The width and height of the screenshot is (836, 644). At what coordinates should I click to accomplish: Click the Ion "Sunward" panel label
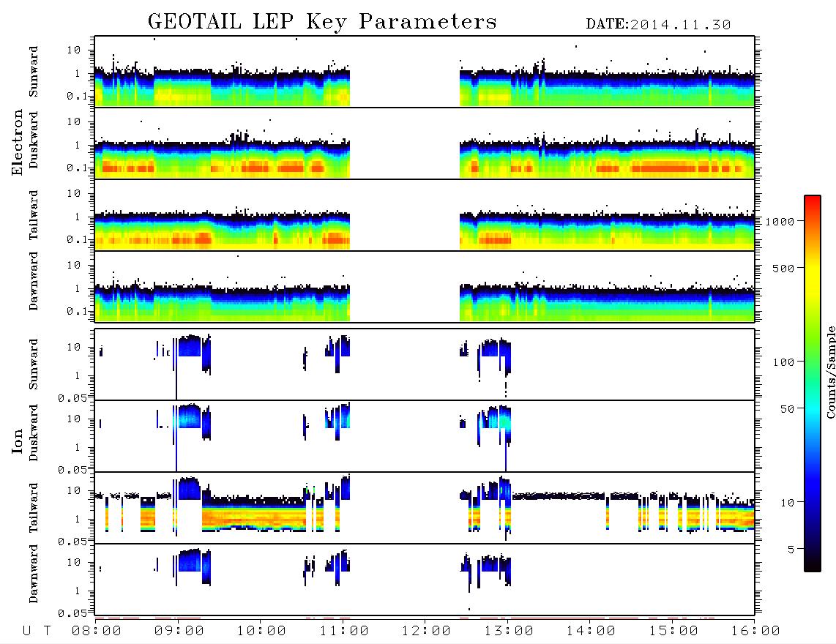(x=34, y=364)
